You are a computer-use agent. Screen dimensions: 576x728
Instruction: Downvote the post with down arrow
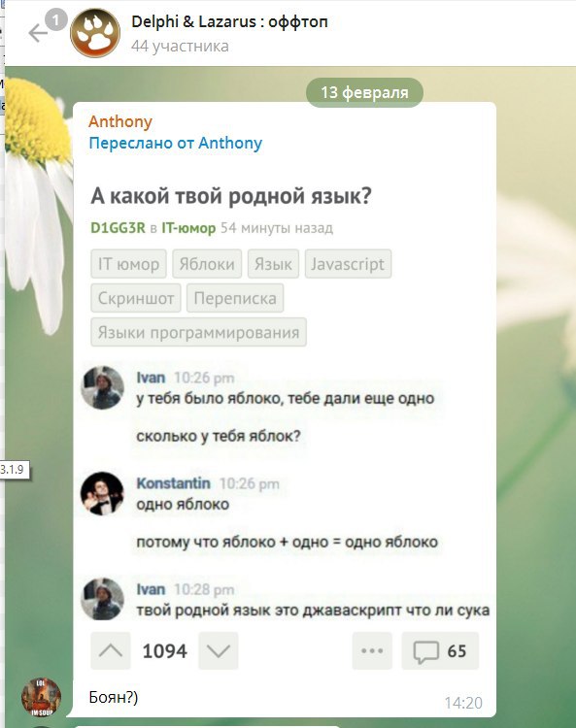coord(219,650)
